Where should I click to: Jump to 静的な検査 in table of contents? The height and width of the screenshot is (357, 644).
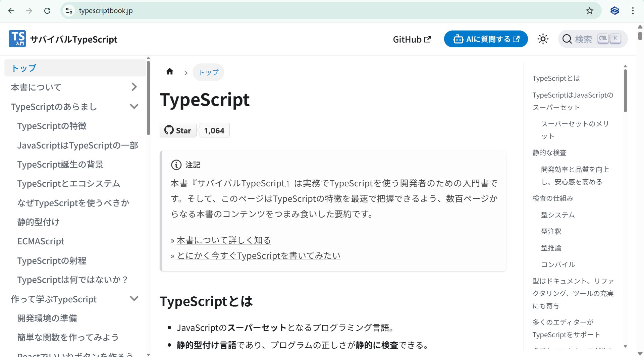[549, 153]
